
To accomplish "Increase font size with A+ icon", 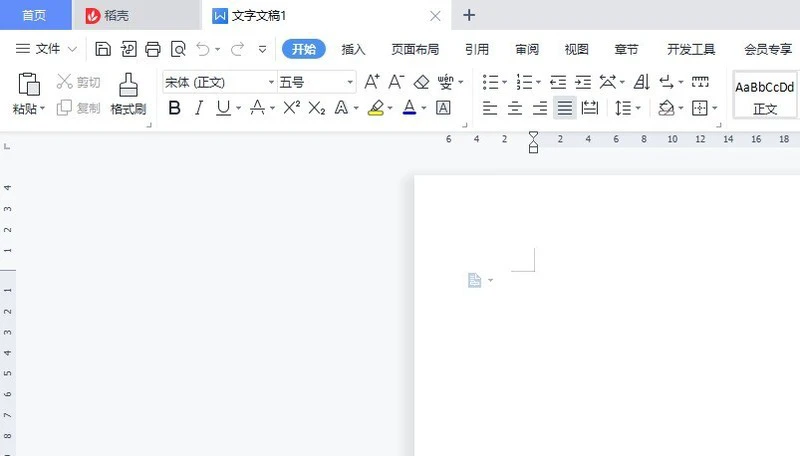I will point(372,82).
